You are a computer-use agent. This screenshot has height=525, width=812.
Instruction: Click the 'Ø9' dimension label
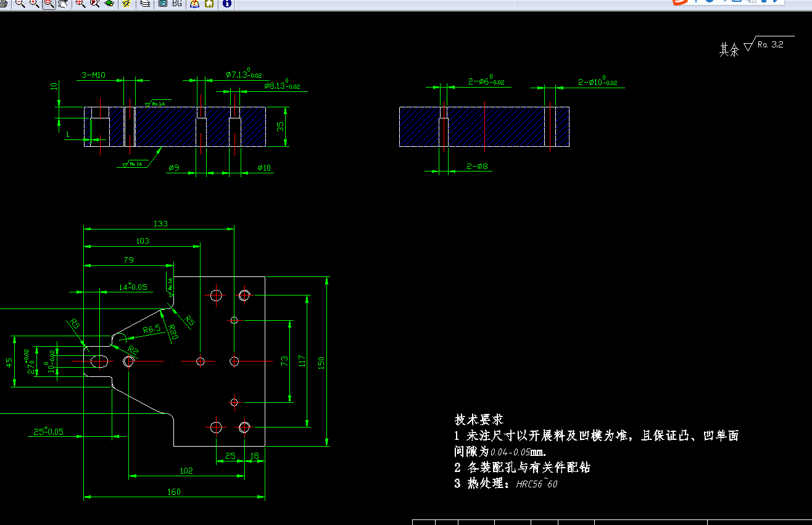click(x=173, y=167)
